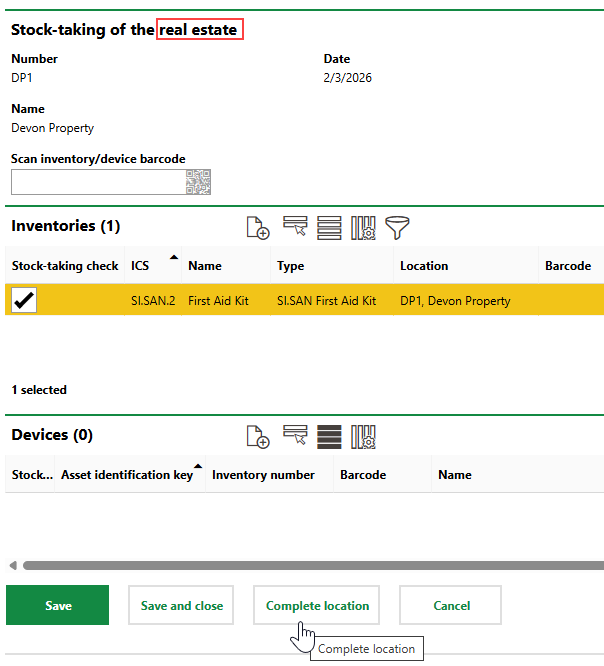This screenshot has height=666, width=604.
Task: Open column settings in Inventories toolbar
Action: (x=363, y=227)
